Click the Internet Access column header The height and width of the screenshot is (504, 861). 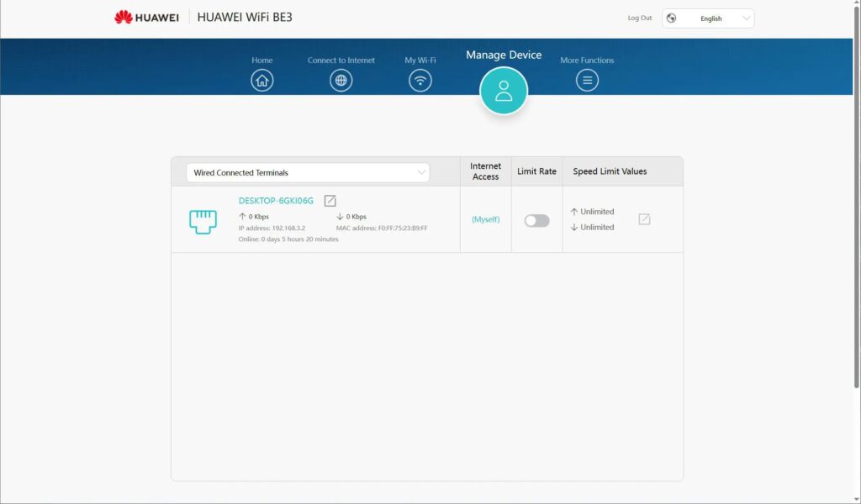[x=485, y=171]
